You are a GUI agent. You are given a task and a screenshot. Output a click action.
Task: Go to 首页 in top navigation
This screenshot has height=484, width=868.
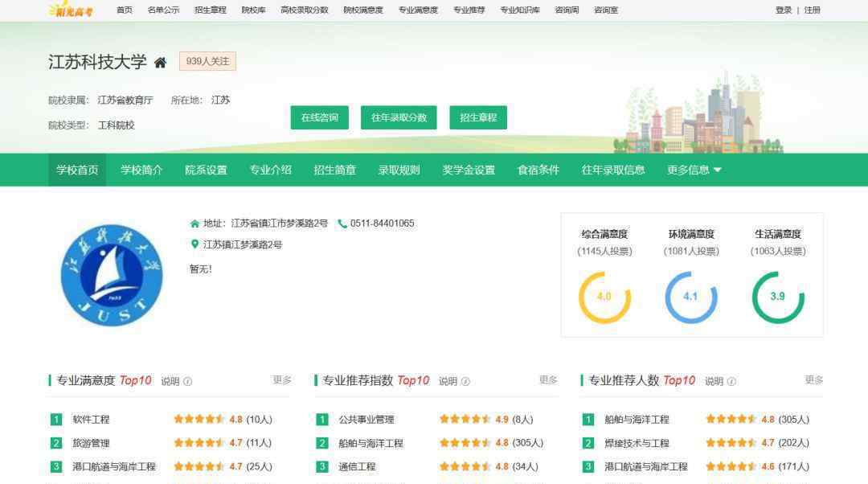tap(125, 10)
